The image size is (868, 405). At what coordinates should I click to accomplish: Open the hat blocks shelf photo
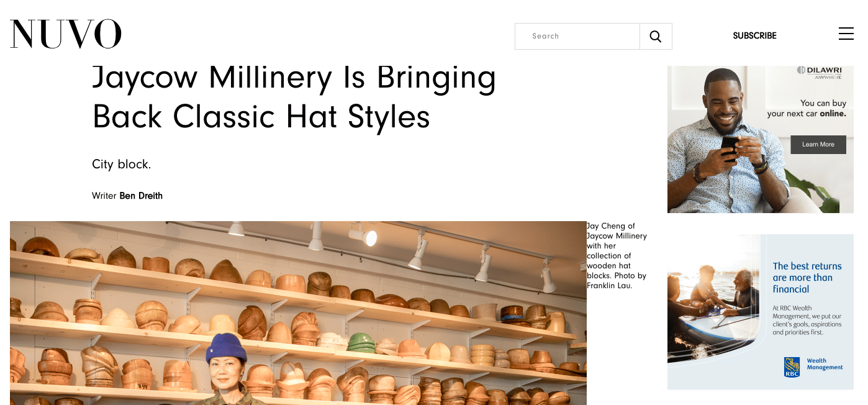[x=298, y=313]
